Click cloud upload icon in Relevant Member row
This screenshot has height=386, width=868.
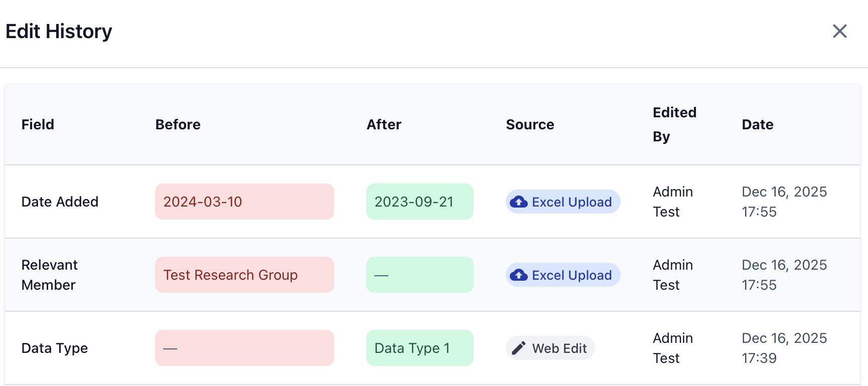pos(519,275)
